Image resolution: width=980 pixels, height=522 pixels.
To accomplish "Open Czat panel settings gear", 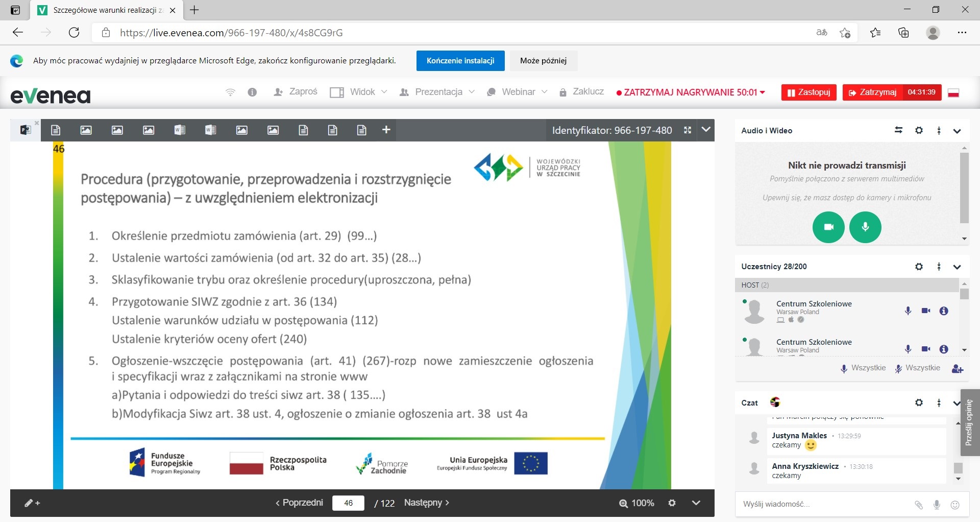I will [919, 402].
